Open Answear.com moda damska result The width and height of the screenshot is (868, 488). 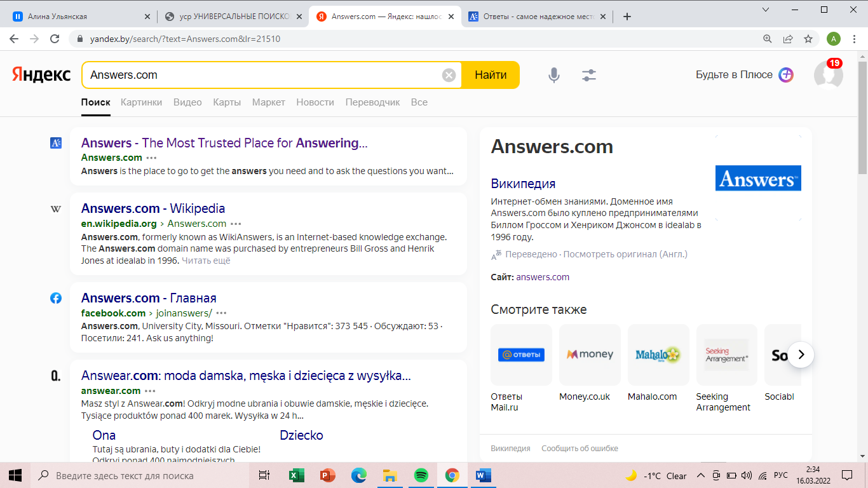[246, 376]
